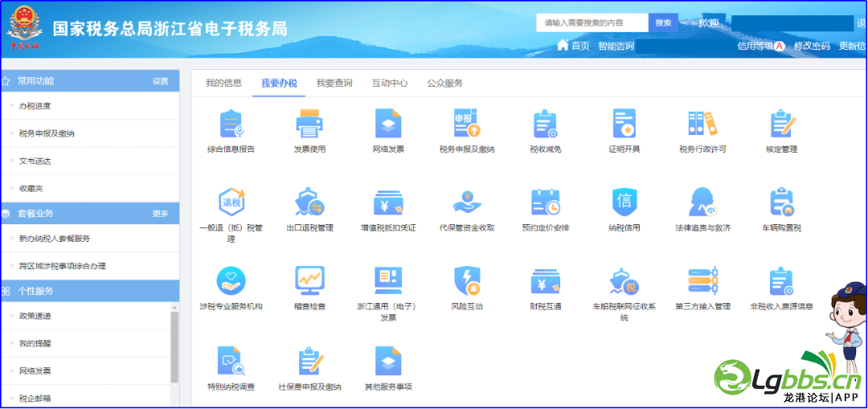Viewport: 868px width, 409px height.
Task: Open 浙江通用（电子）发票 icon
Action: tap(388, 280)
